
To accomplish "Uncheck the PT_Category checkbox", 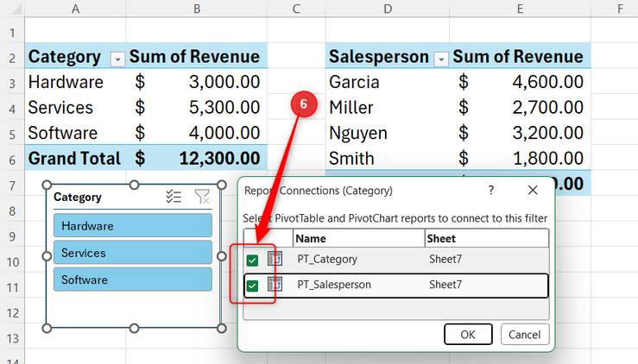I will point(252,260).
